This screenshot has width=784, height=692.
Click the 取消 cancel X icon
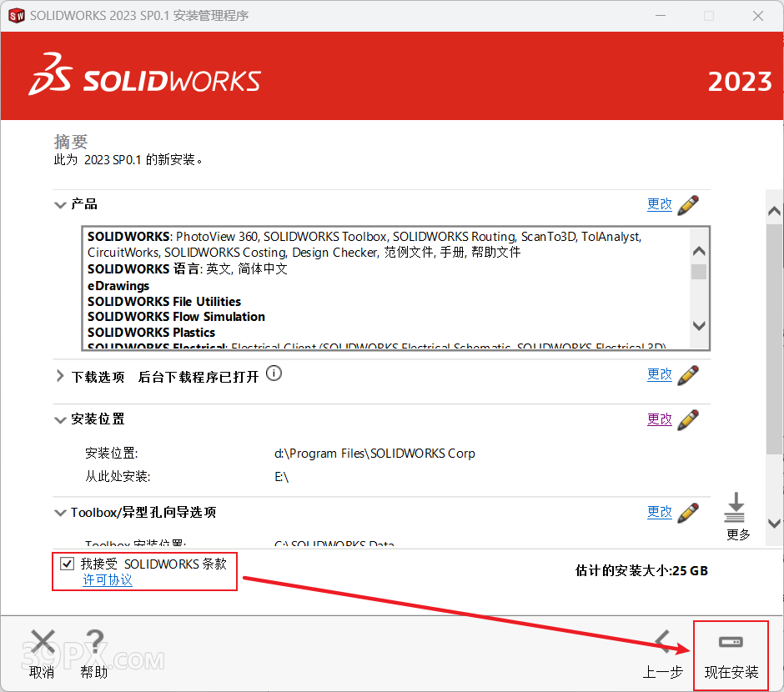[43, 642]
